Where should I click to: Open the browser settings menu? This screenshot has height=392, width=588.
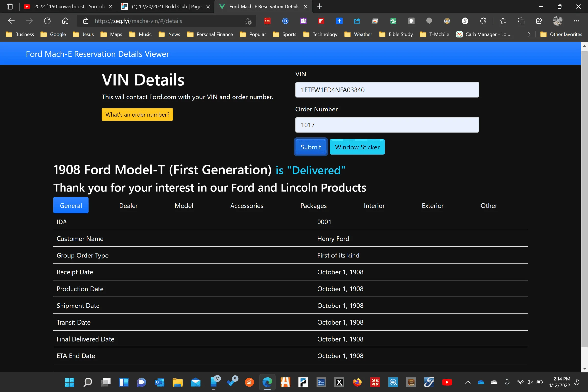(x=576, y=21)
